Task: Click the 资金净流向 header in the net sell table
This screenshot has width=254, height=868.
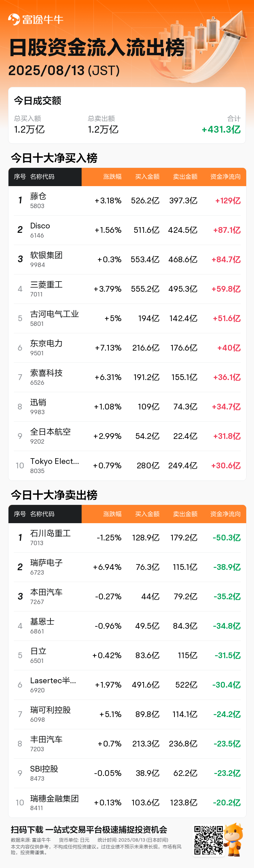Action: point(226,514)
